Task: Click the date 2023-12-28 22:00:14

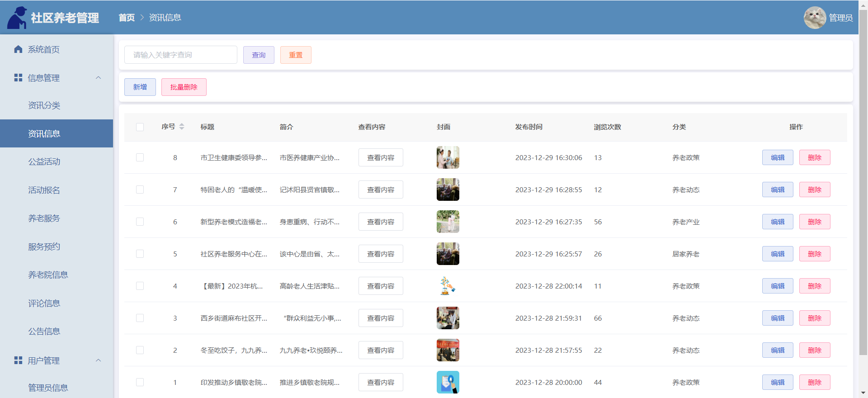Action: (548, 286)
